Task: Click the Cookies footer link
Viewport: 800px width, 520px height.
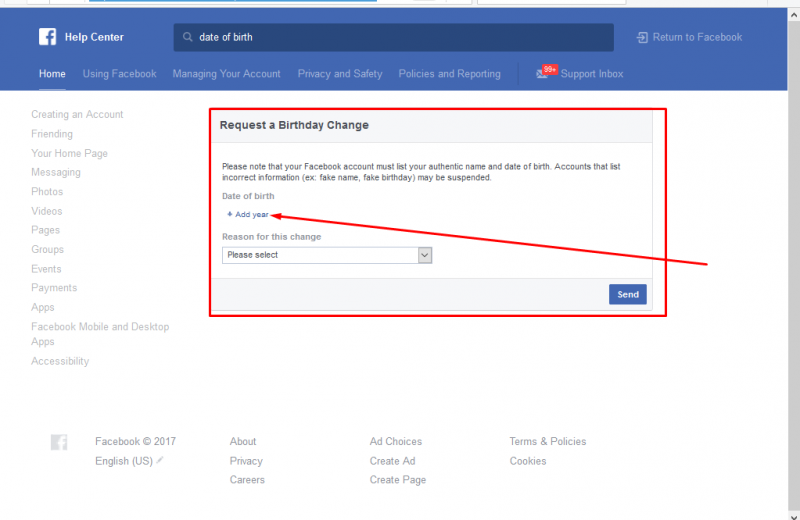Action: click(x=528, y=461)
